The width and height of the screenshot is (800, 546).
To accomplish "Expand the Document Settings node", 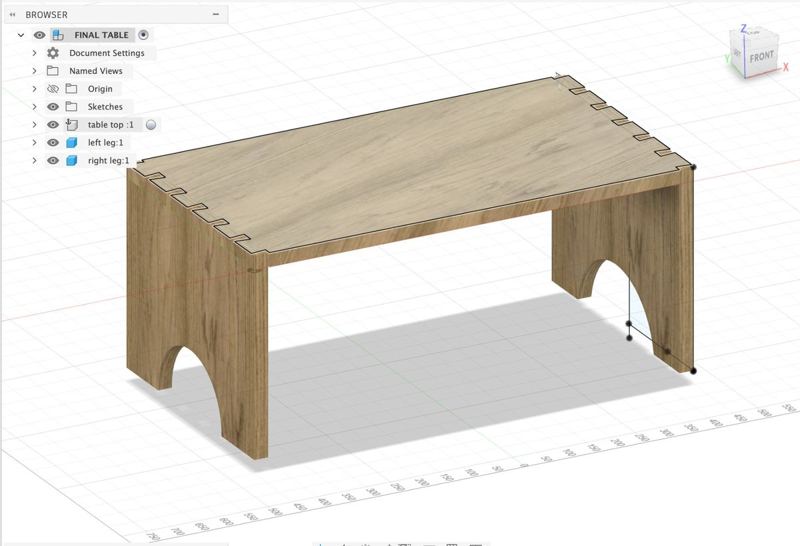I will 34,53.
